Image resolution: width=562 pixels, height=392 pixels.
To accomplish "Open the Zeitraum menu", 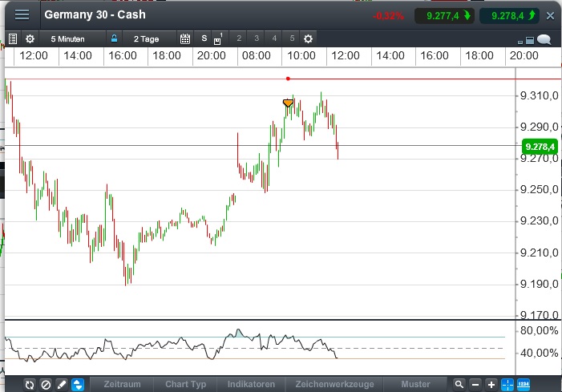I will pyautogui.click(x=122, y=384).
